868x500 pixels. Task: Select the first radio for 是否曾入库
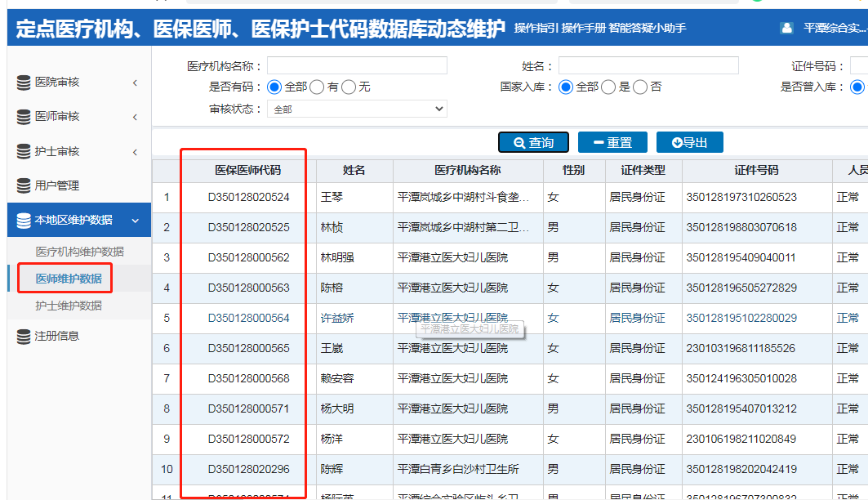(857, 87)
